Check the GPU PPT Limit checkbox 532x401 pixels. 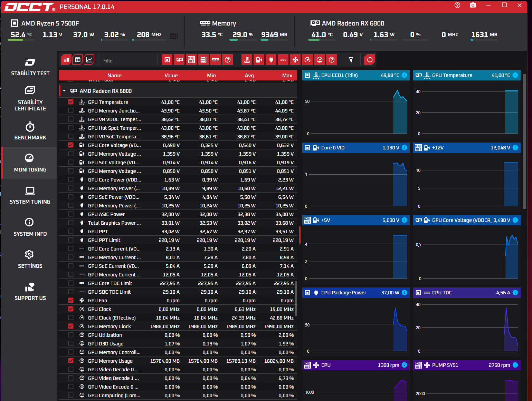pyautogui.click(x=71, y=240)
